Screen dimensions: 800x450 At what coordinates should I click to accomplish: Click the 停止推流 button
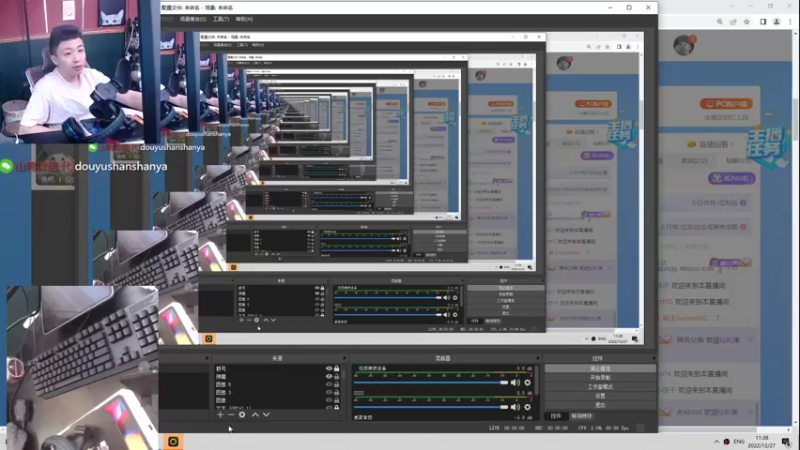[x=600, y=368]
